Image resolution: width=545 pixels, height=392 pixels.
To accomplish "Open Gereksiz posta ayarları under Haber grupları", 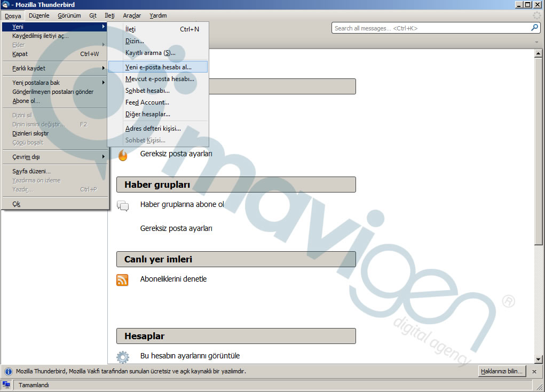I will (x=176, y=228).
